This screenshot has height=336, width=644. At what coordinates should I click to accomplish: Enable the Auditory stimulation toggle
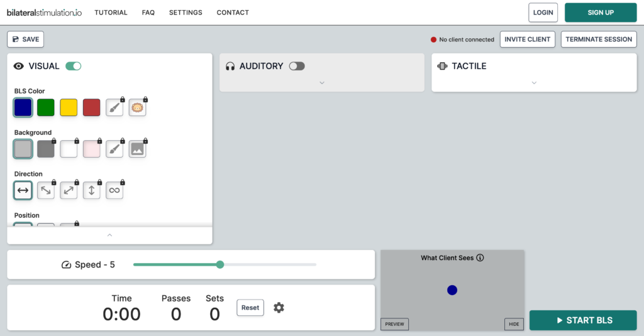pos(296,66)
